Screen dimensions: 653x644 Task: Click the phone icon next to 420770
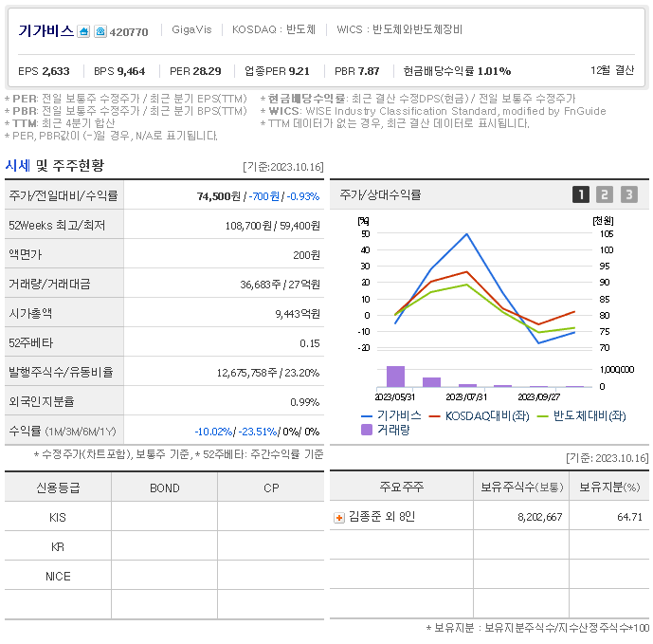(x=100, y=31)
